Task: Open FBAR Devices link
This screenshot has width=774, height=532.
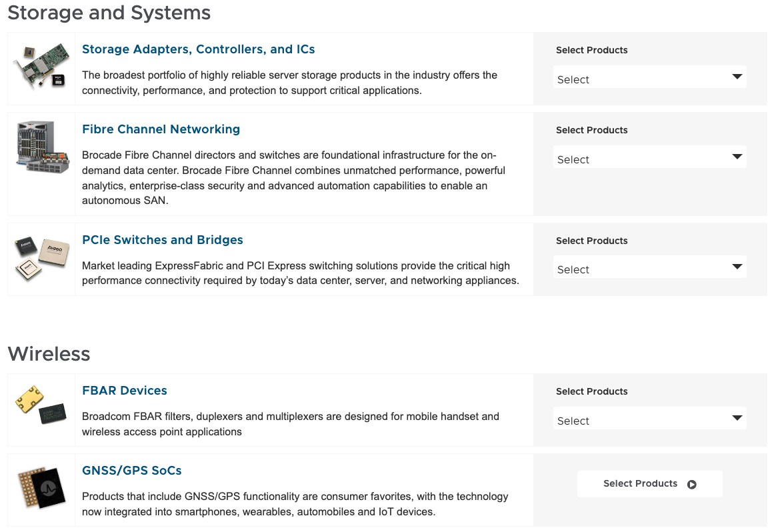Action: pos(125,391)
